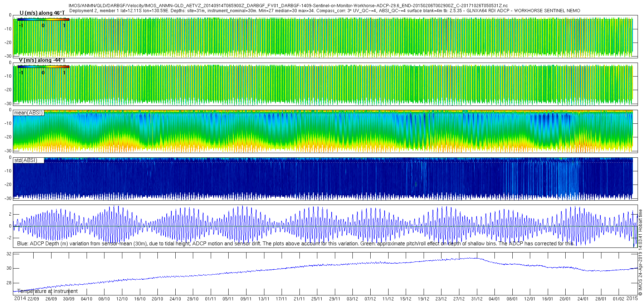Click the U velocity colorbar gradient
Image resolution: width=644 pixels, height=304 pixels.
(x=43, y=19)
